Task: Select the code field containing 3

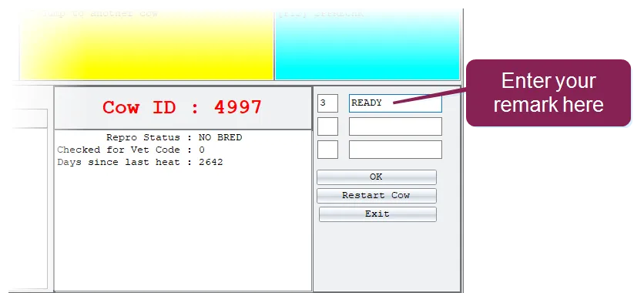Action: point(327,103)
